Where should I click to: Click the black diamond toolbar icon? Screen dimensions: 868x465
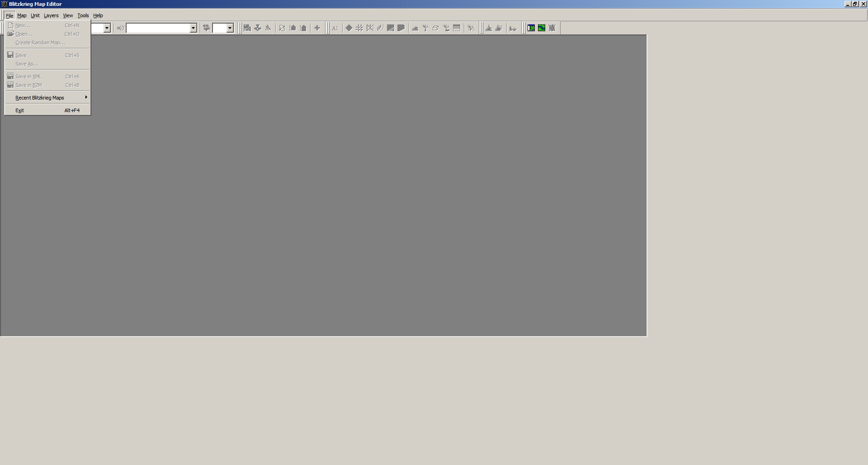(349, 28)
